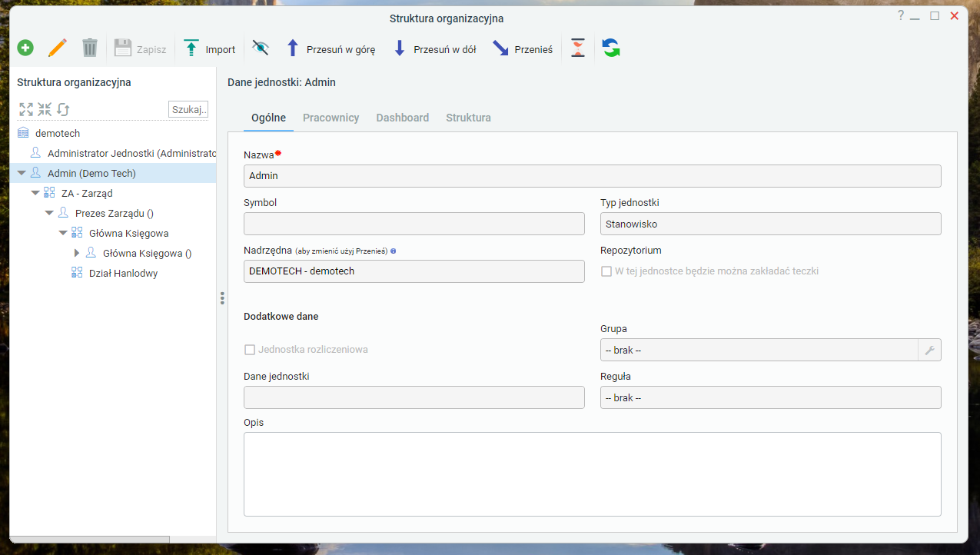
Task: Click into the Opis text area
Action: [x=592, y=474]
